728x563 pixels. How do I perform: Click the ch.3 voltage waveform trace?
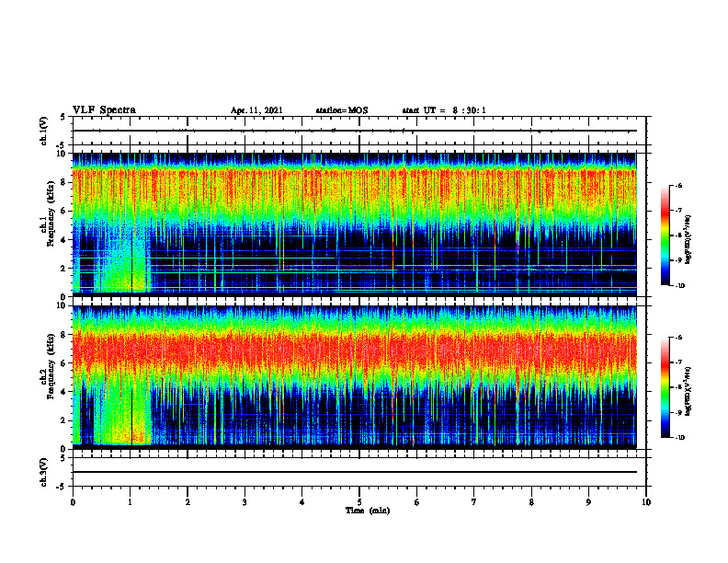[354, 472]
